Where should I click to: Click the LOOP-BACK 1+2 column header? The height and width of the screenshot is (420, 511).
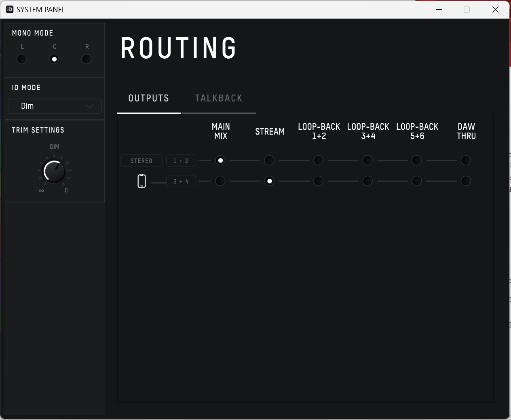pos(319,131)
